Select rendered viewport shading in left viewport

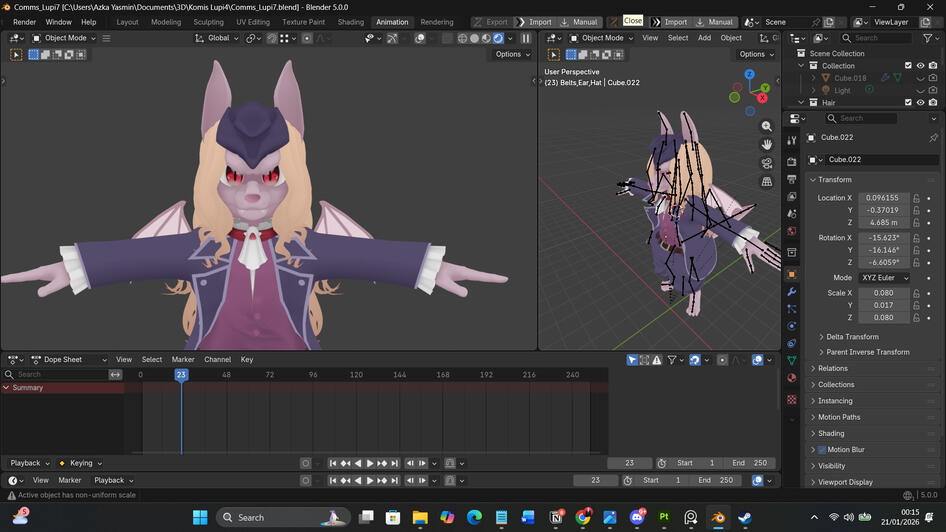(498, 38)
